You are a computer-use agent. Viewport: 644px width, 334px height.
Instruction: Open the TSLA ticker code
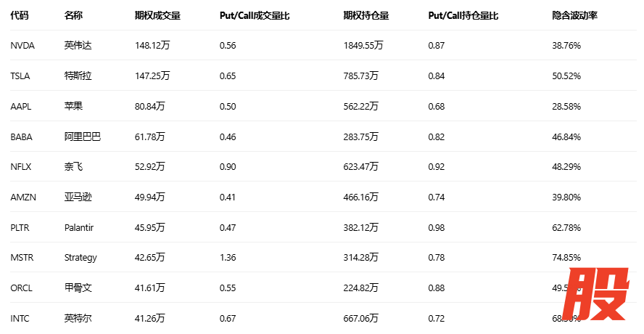pos(21,76)
